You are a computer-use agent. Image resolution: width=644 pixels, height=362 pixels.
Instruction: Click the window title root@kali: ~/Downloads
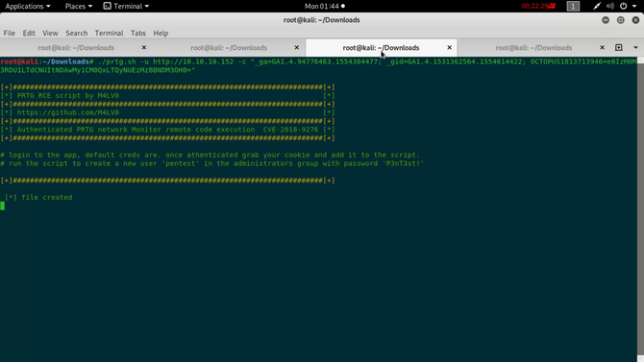point(322,20)
